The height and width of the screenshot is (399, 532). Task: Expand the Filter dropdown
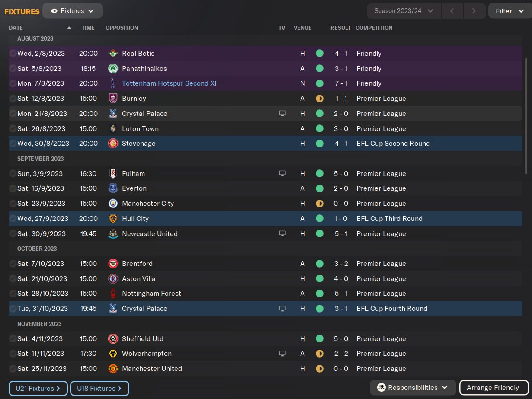point(510,11)
